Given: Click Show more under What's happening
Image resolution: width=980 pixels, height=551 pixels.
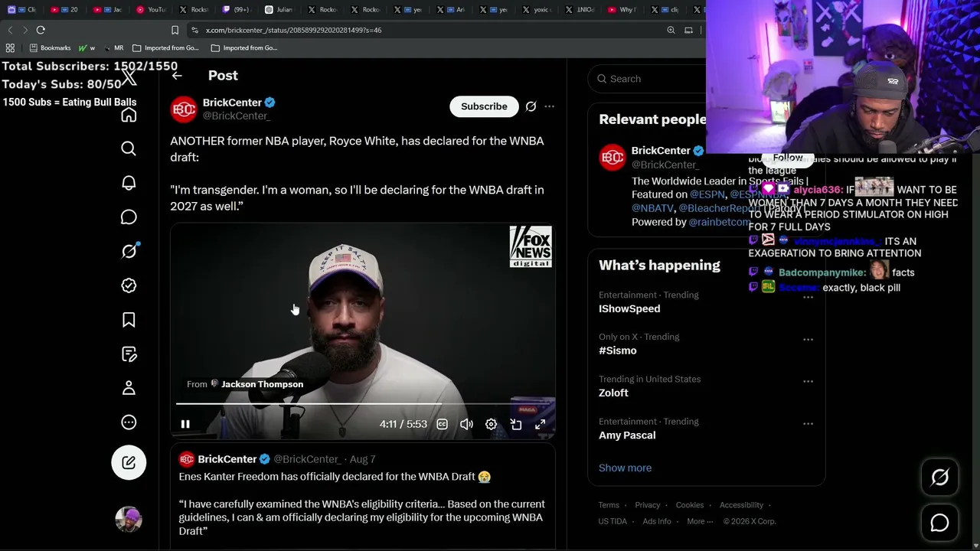Looking at the screenshot, I should coord(625,468).
